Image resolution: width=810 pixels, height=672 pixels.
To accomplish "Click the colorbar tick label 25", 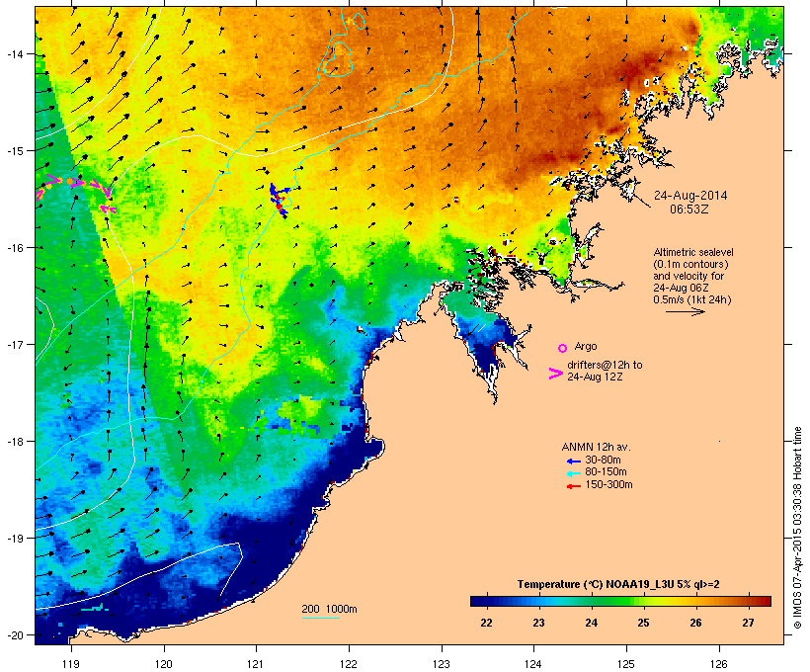I will point(643,623).
